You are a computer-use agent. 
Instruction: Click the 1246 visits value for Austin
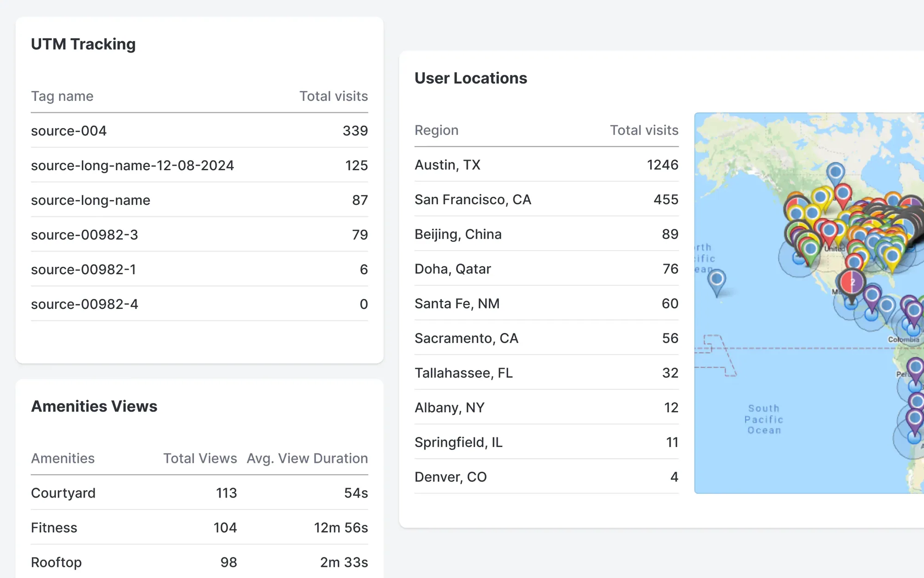(x=663, y=165)
